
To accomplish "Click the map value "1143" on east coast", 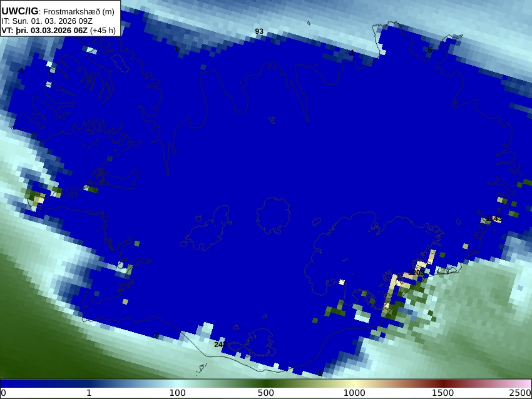I will tap(494, 219).
